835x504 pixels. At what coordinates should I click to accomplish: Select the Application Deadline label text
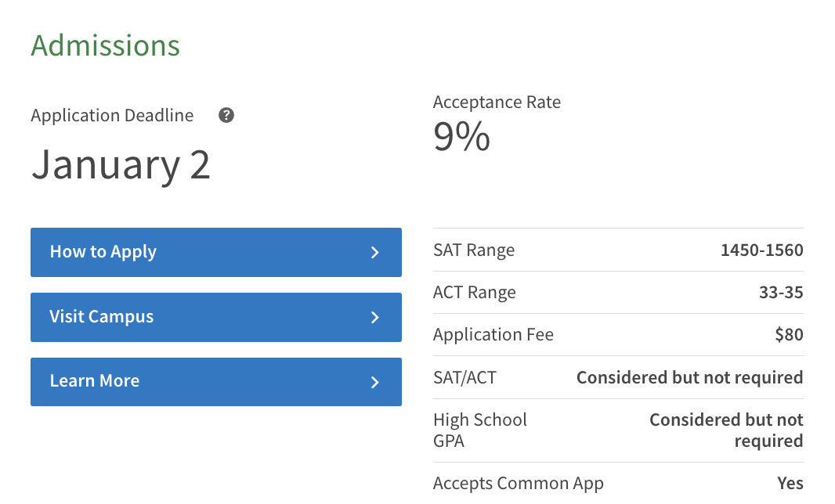112,116
